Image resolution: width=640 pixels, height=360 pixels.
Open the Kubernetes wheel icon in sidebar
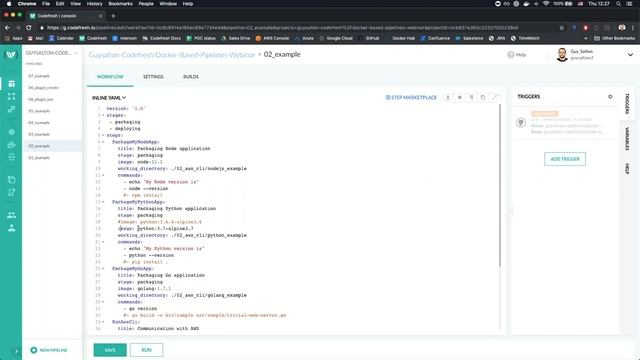(x=11, y=132)
